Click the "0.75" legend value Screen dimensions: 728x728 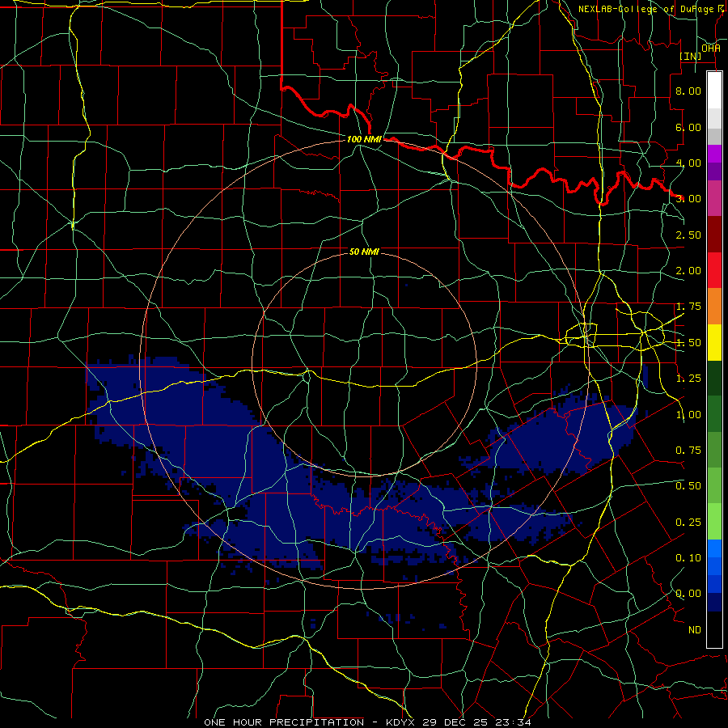point(688,451)
